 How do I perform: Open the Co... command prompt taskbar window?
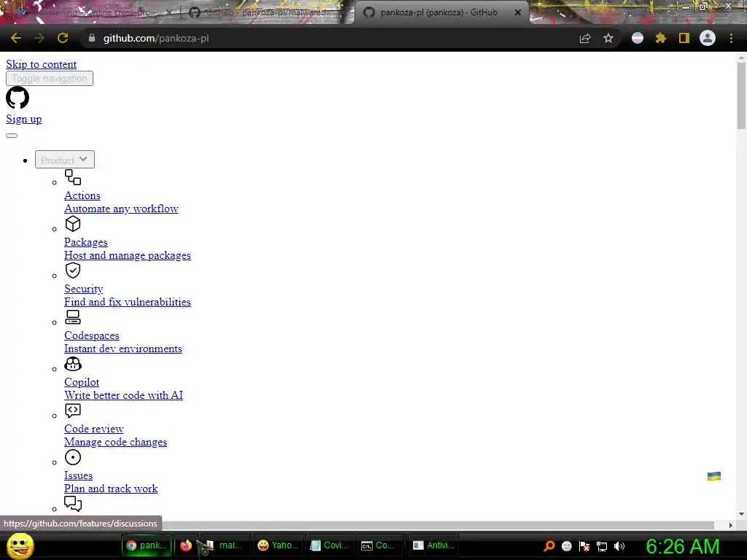pos(381,545)
